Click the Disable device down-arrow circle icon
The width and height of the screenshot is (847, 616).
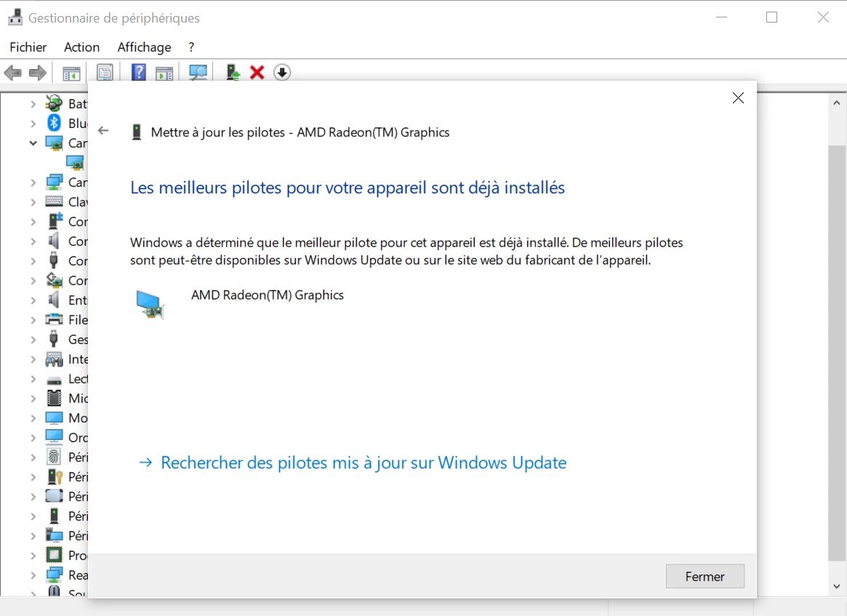pyautogui.click(x=282, y=73)
